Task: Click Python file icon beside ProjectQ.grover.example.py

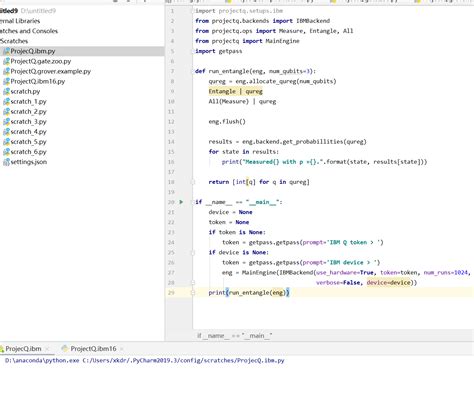Action: 6,71
